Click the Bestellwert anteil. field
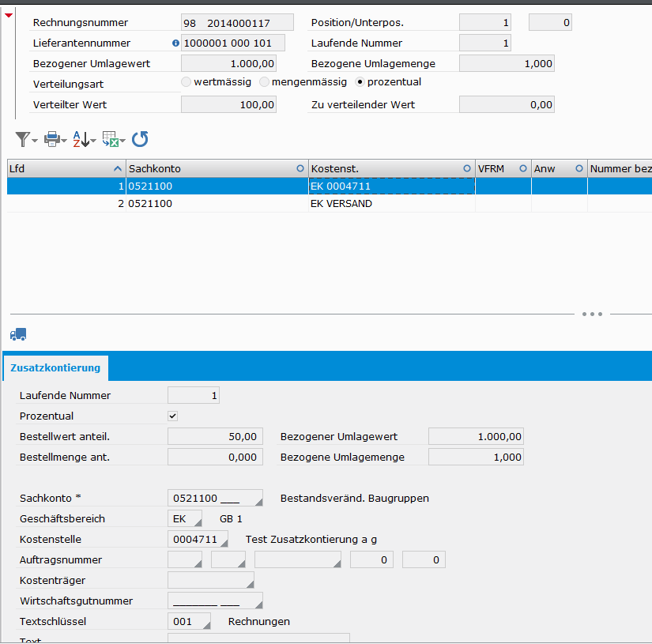Image resolution: width=652 pixels, height=644 pixels. click(x=216, y=436)
